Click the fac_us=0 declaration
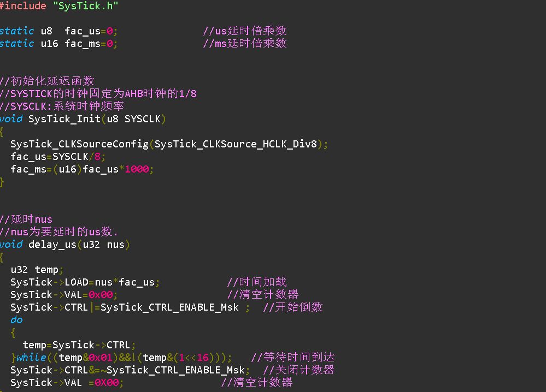This screenshot has height=392, width=546. click(x=58, y=31)
